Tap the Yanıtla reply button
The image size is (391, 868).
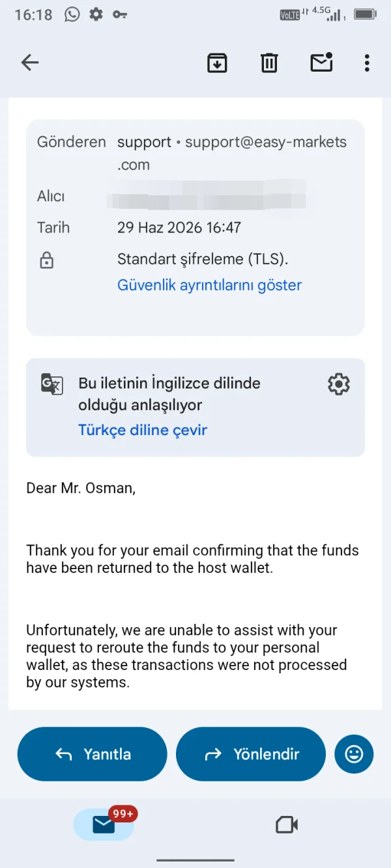[x=93, y=754]
